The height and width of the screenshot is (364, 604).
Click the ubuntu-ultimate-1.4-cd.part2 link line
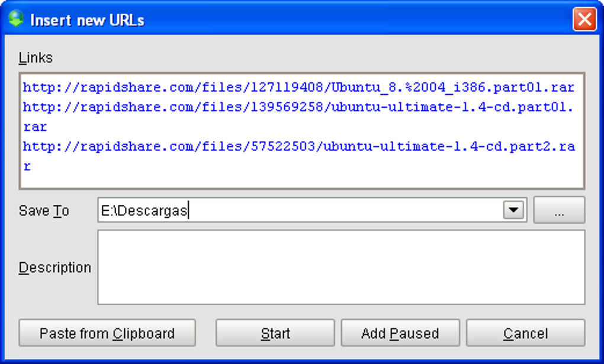(x=298, y=147)
